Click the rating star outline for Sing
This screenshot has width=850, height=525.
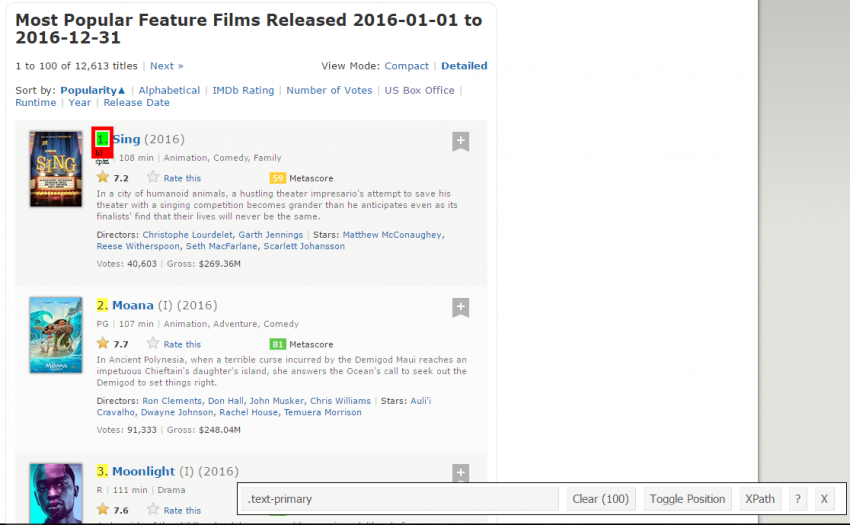153,177
